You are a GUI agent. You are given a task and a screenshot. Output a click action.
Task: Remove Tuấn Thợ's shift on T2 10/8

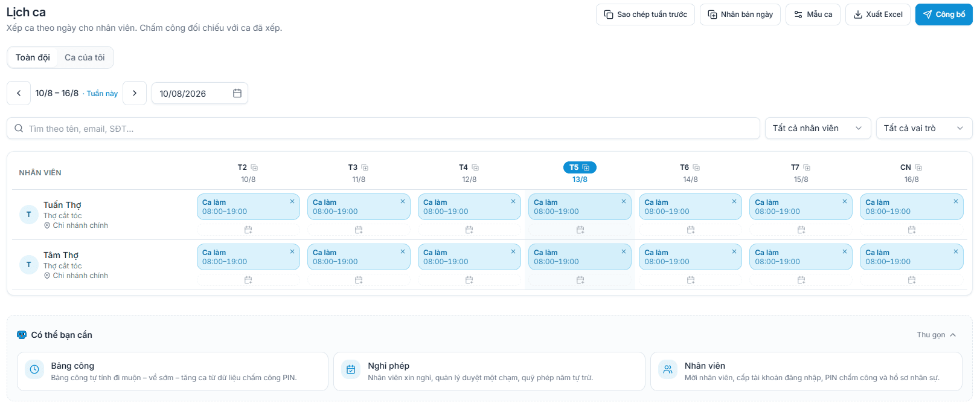[292, 201]
